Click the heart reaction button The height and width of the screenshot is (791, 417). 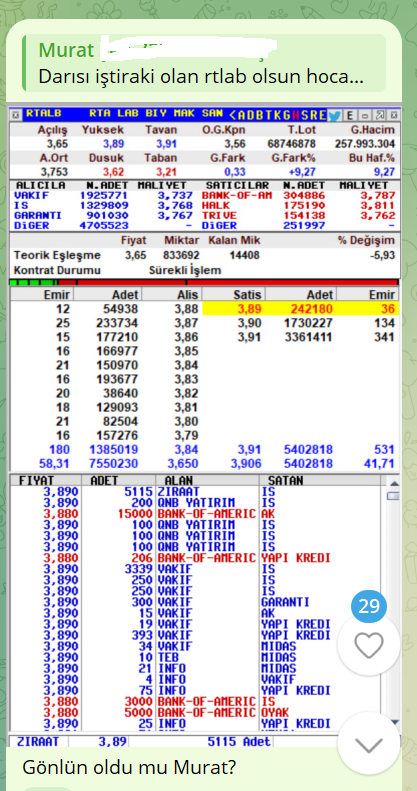point(369,645)
